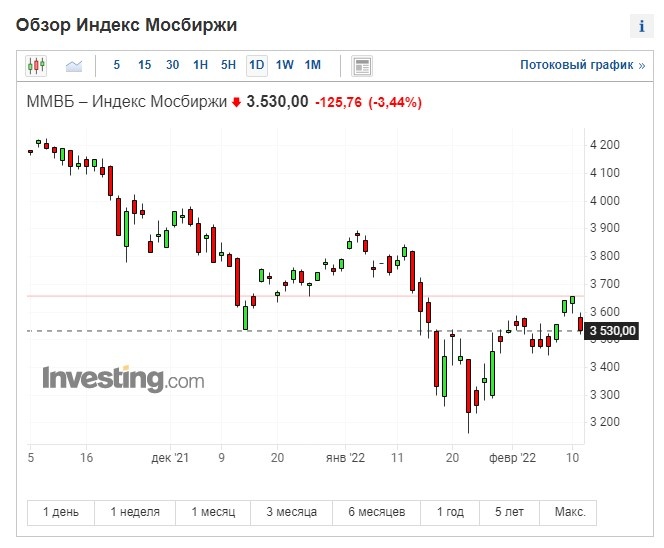Click the latest red candle at right edge
Viewport: 664px width, 548px height.
click(x=580, y=324)
